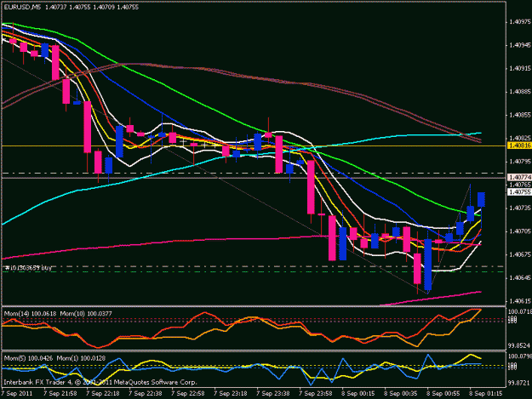Select the 100.0798 momentum scale value

click(x=520, y=356)
